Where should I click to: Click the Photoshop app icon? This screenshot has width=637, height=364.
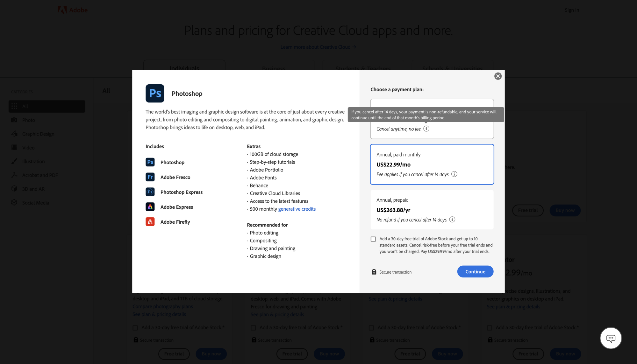pyautogui.click(x=155, y=93)
